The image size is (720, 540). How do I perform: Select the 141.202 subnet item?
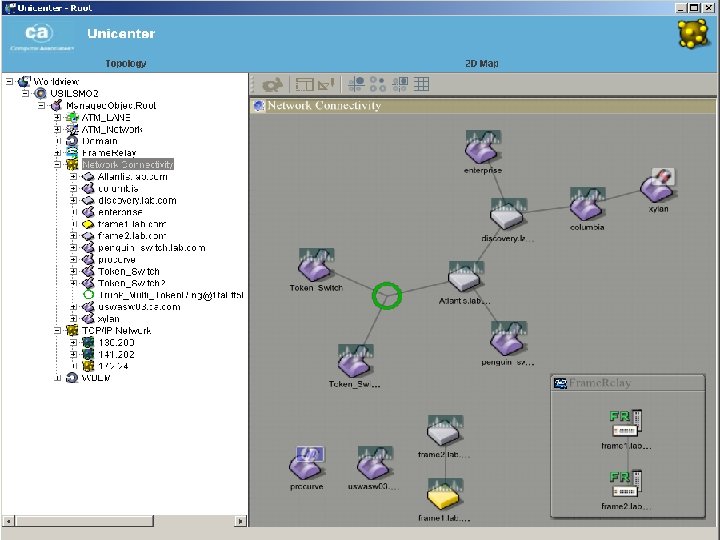point(116,354)
